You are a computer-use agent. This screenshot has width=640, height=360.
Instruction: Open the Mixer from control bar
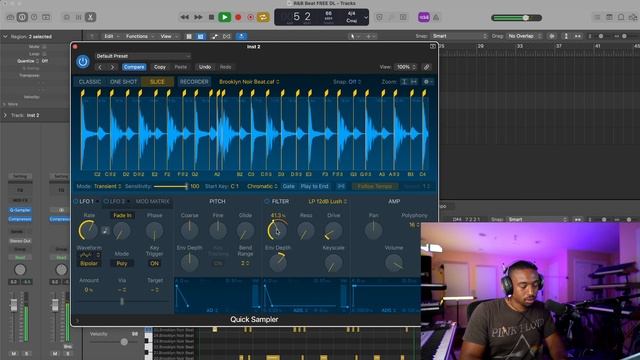(78, 17)
